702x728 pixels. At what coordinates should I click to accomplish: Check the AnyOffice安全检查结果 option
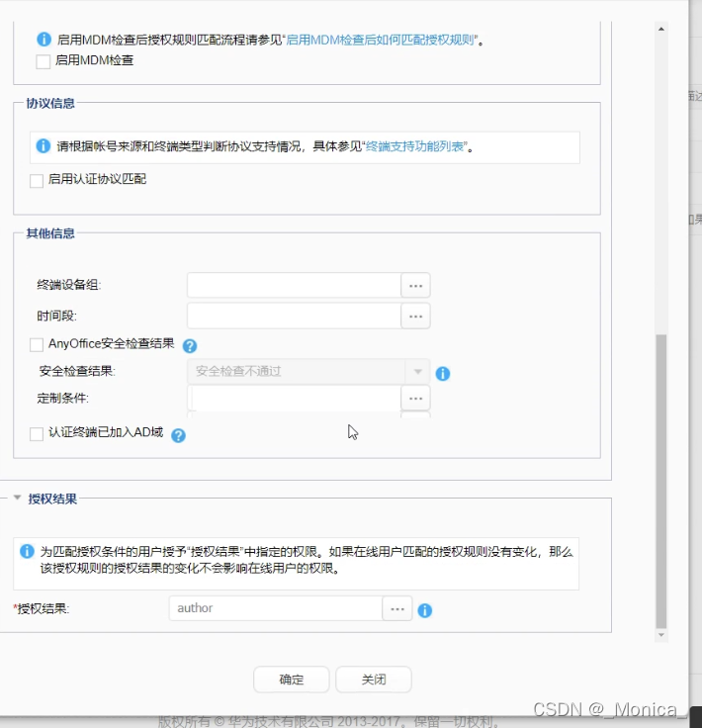pos(37,344)
